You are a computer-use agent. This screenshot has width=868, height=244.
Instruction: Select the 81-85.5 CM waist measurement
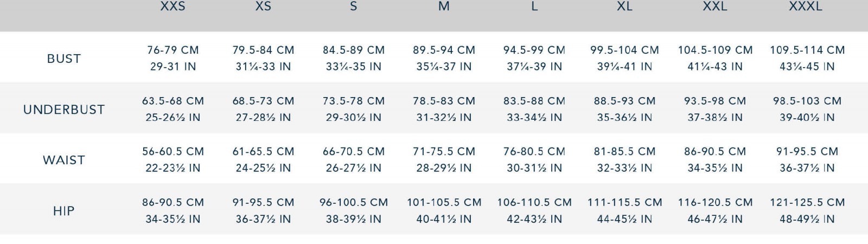[x=624, y=151]
